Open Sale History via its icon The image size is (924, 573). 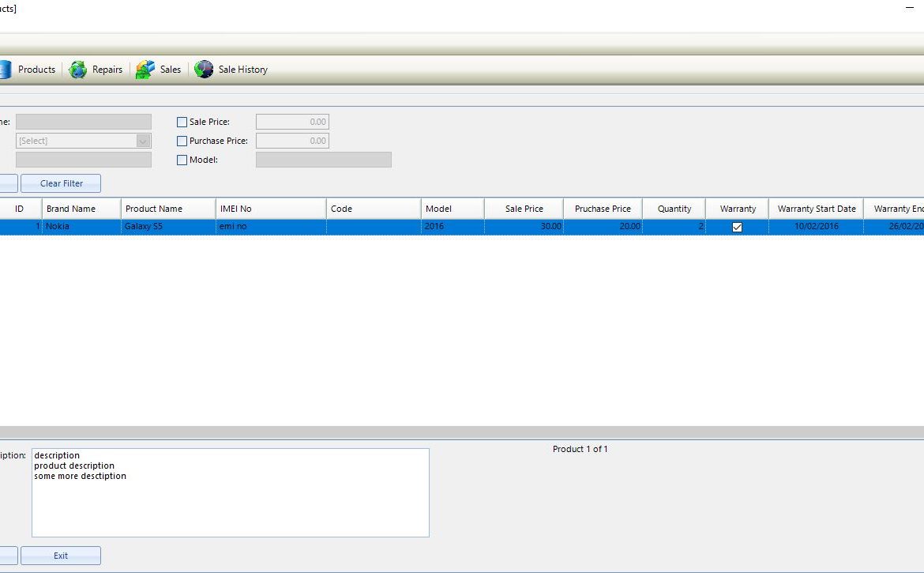pyautogui.click(x=204, y=70)
